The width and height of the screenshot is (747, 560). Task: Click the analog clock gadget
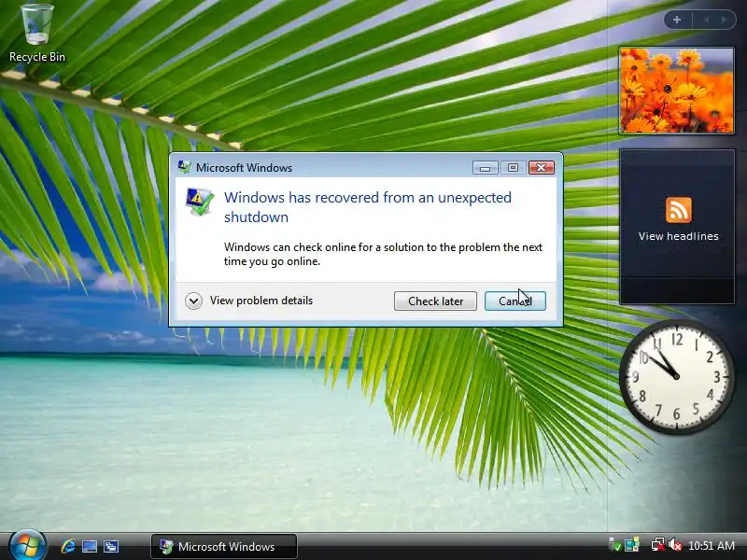tap(676, 377)
